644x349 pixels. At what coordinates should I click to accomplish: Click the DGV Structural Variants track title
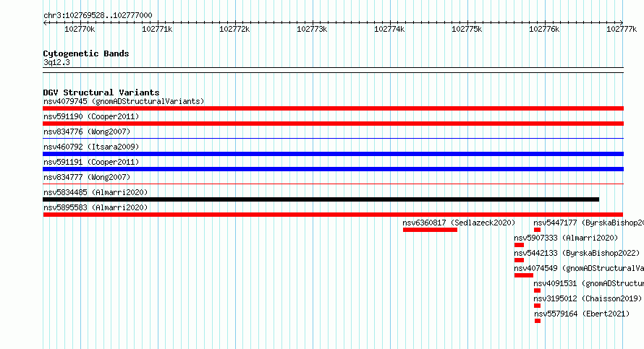click(x=101, y=92)
